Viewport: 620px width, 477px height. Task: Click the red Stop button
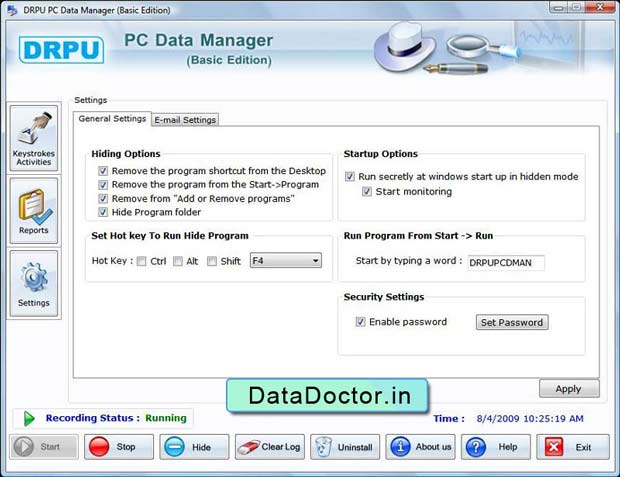tap(119, 447)
